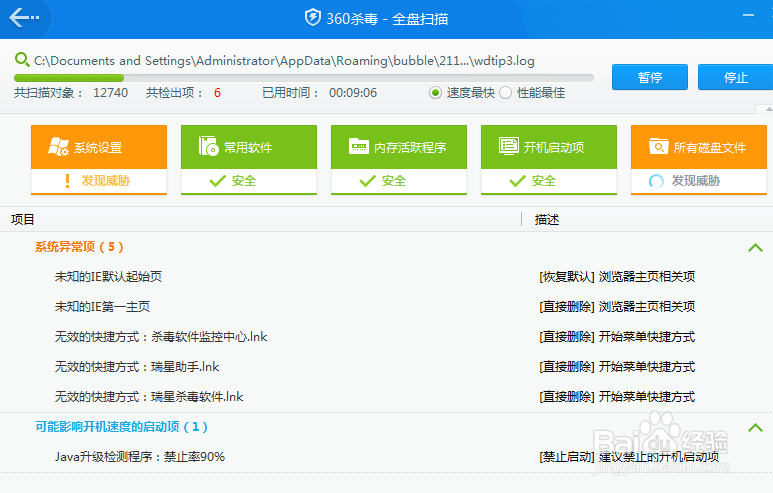This screenshot has height=493, width=773.
Task: Click [直接删除] description for 瑞星助手.lnk
Action: click(617, 367)
